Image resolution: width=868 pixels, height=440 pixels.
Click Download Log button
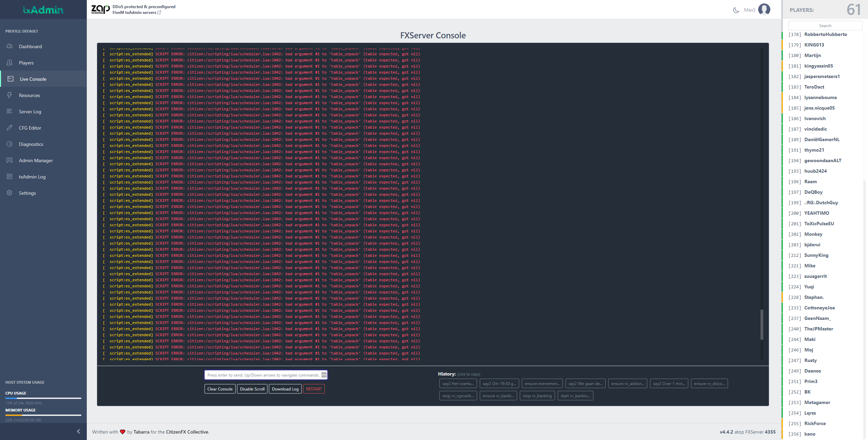pos(285,389)
